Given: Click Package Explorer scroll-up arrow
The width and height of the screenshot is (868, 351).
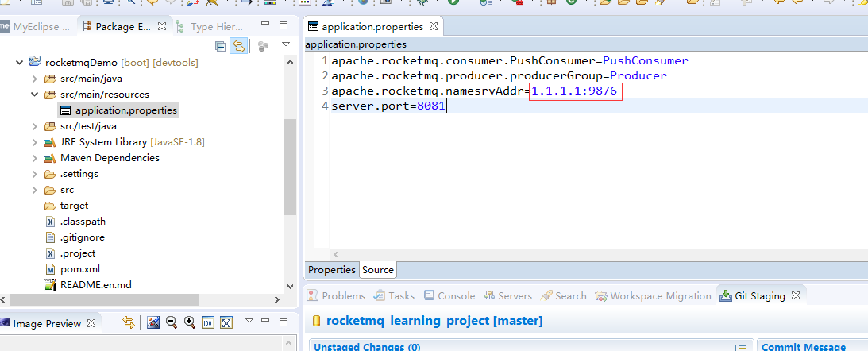Looking at the screenshot, I should (x=290, y=63).
